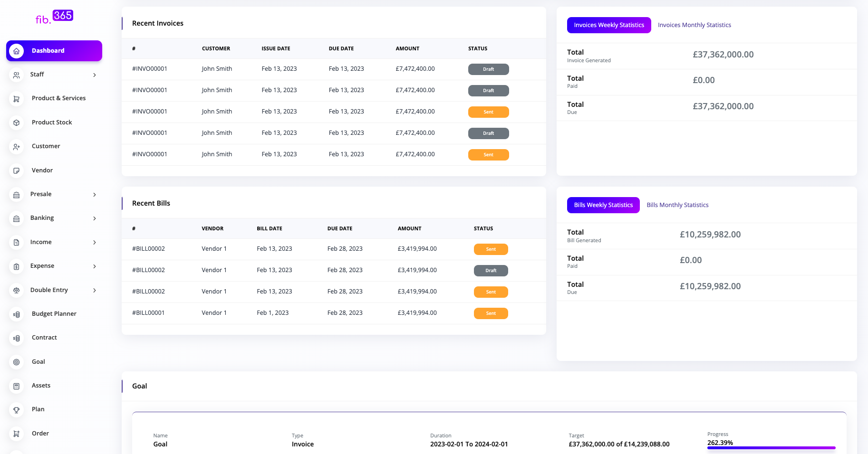This screenshot has width=868, height=454.
Task: Click the Product & Services cart icon
Action: click(x=17, y=99)
